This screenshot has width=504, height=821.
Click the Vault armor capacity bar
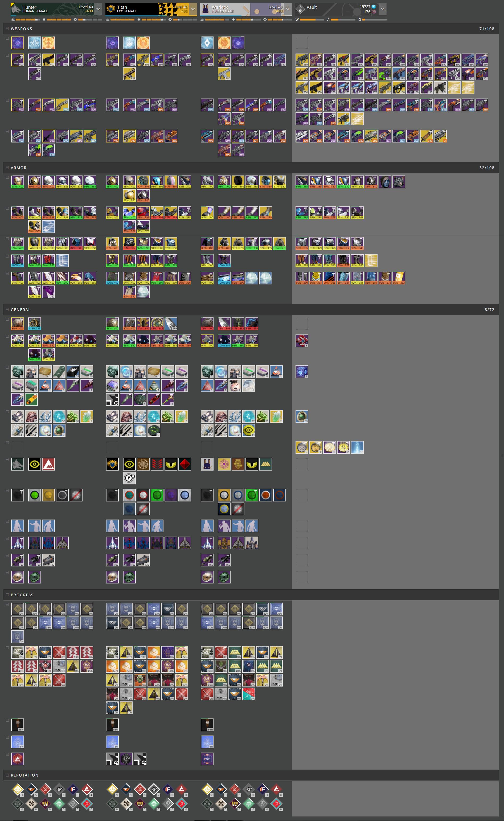click(343, 20)
